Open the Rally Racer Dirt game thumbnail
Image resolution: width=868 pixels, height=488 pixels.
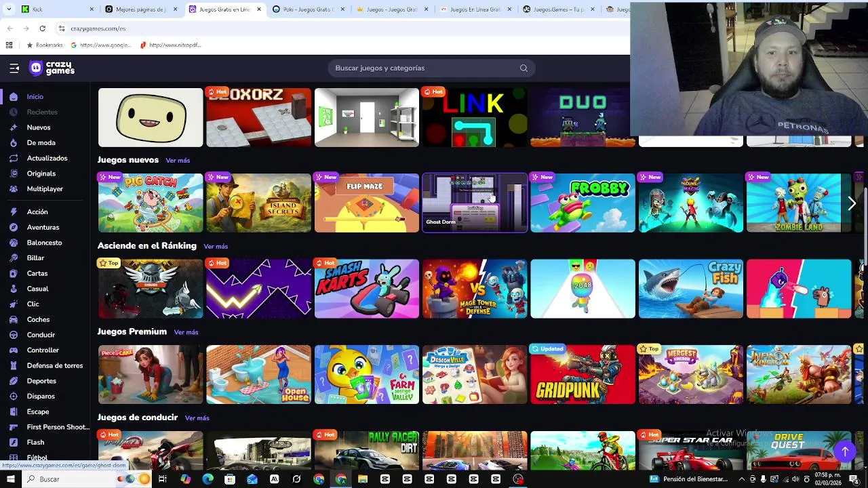click(x=367, y=451)
